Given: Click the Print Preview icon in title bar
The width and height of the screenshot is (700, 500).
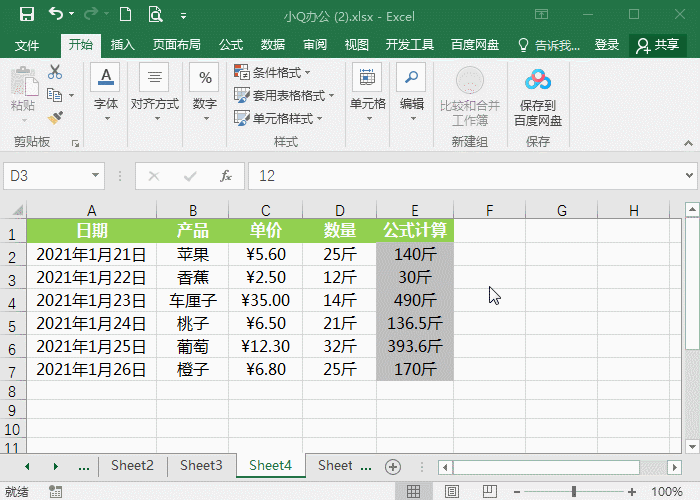Looking at the screenshot, I should pyautogui.click(x=155, y=15).
